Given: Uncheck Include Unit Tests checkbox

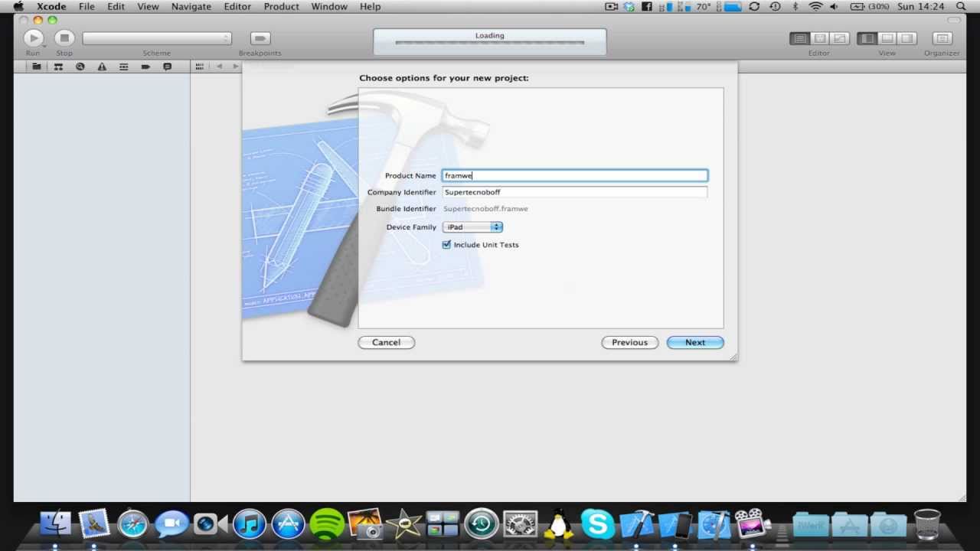Looking at the screenshot, I should (447, 245).
